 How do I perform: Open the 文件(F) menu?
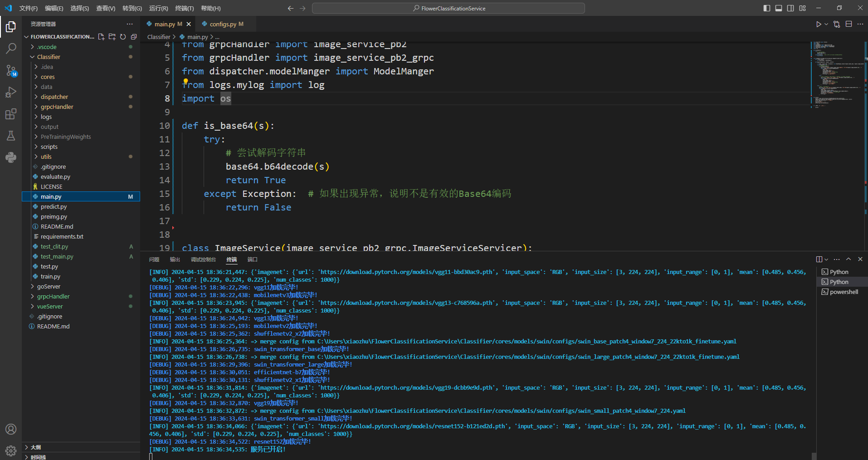(29, 8)
